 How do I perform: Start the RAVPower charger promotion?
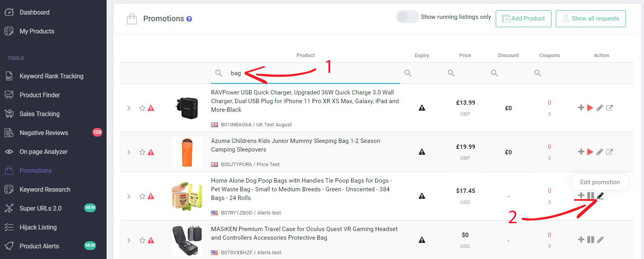tap(590, 108)
